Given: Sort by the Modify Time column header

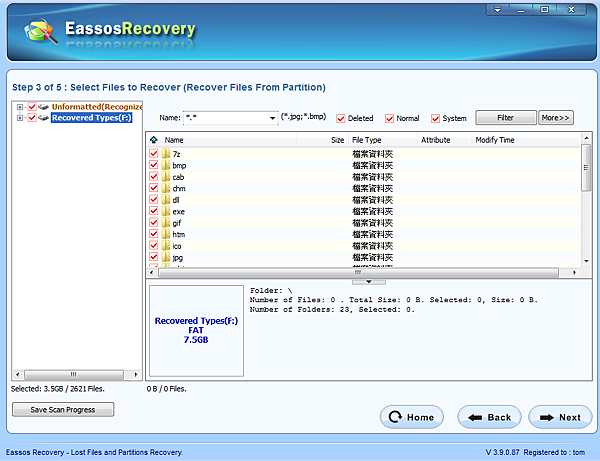Looking at the screenshot, I should [x=526, y=140].
